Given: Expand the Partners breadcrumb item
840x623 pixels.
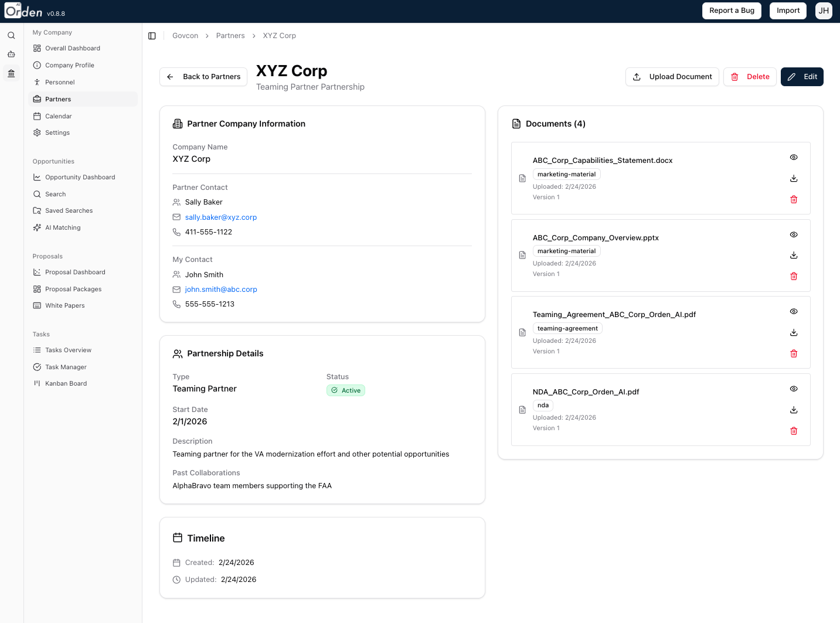Looking at the screenshot, I should point(230,36).
